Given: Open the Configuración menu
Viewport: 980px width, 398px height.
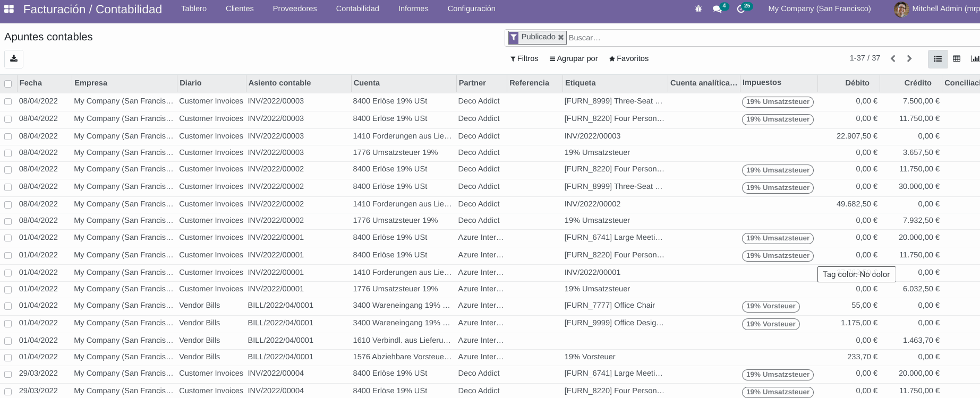Looking at the screenshot, I should click(471, 8).
